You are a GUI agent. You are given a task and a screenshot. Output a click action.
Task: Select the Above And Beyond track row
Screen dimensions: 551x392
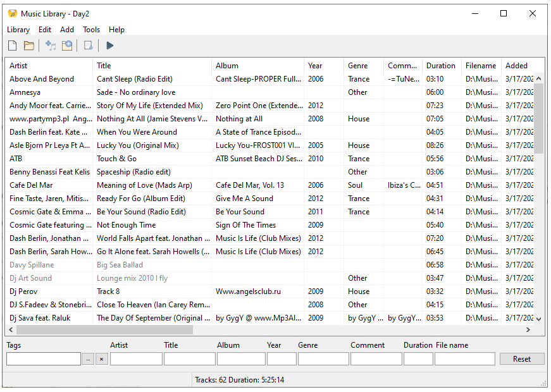click(x=270, y=79)
